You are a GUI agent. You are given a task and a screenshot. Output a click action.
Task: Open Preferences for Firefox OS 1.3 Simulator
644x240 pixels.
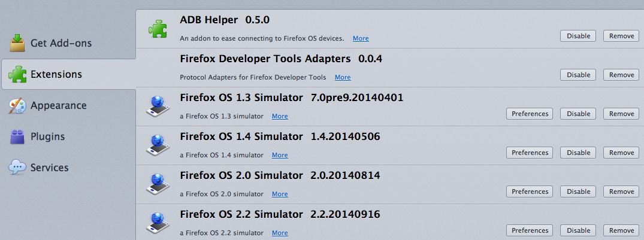pyautogui.click(x=530, y=114)
